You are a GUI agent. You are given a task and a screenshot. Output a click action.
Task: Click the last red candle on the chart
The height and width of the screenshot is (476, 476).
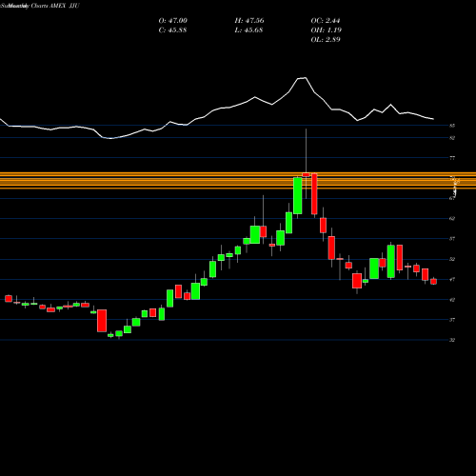pyautogui.click(x=433, y=282)
